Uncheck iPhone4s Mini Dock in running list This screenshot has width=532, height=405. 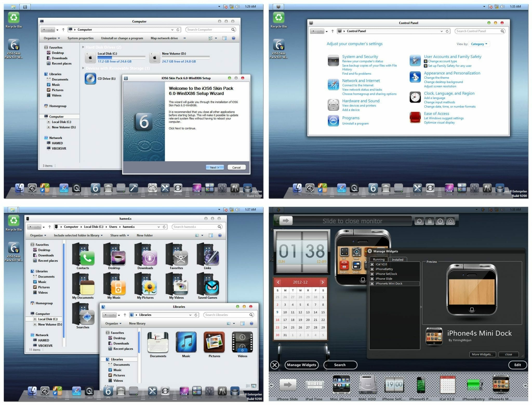[372, 283]
